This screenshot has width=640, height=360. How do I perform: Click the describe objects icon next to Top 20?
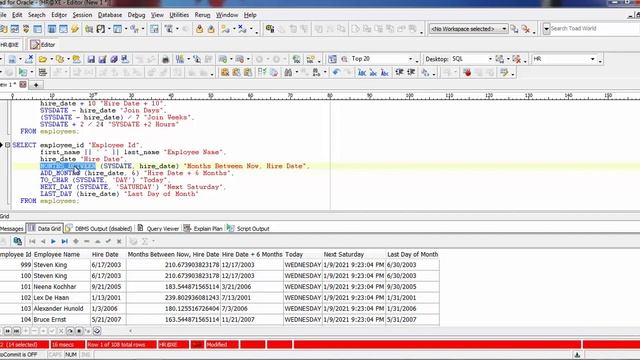333,59
